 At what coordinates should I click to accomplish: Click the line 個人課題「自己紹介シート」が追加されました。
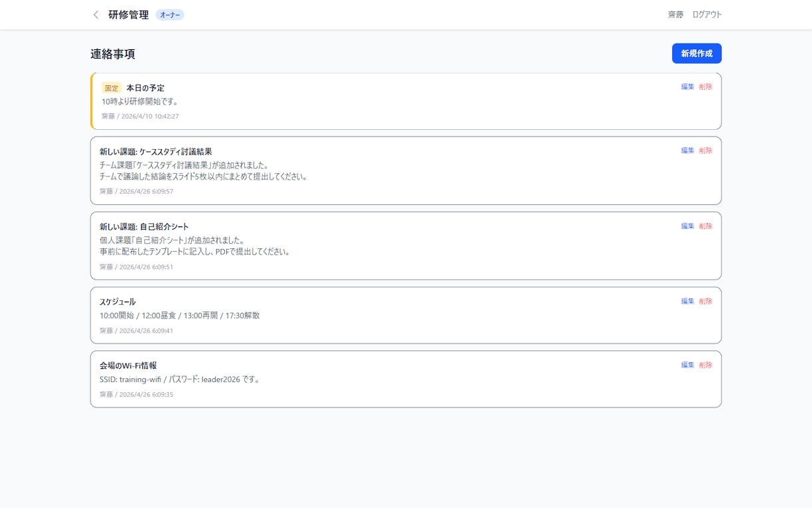point(172,240)
